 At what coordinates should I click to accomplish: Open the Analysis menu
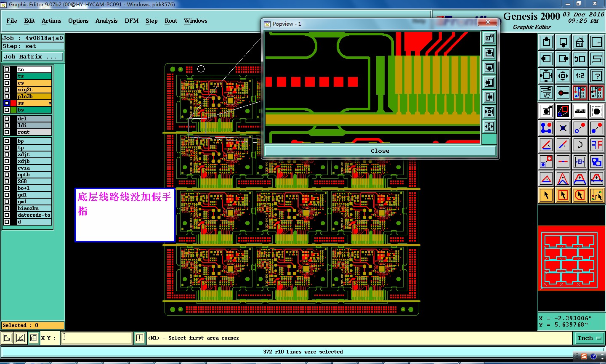(x=106, y=21)
